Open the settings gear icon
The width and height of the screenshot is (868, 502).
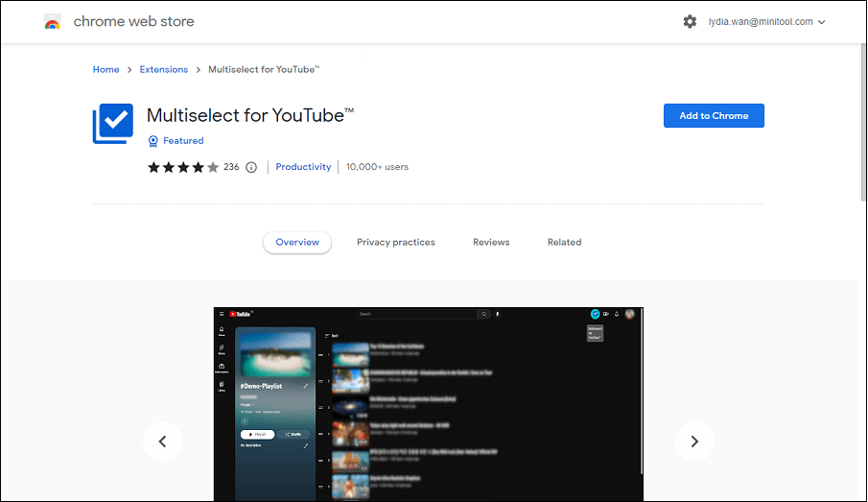(x=690, y=22)
